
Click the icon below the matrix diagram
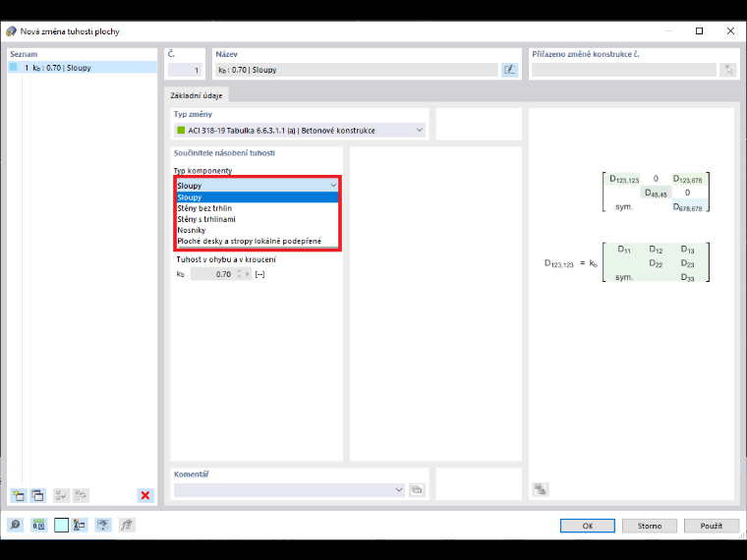click(x=541, y=489)
